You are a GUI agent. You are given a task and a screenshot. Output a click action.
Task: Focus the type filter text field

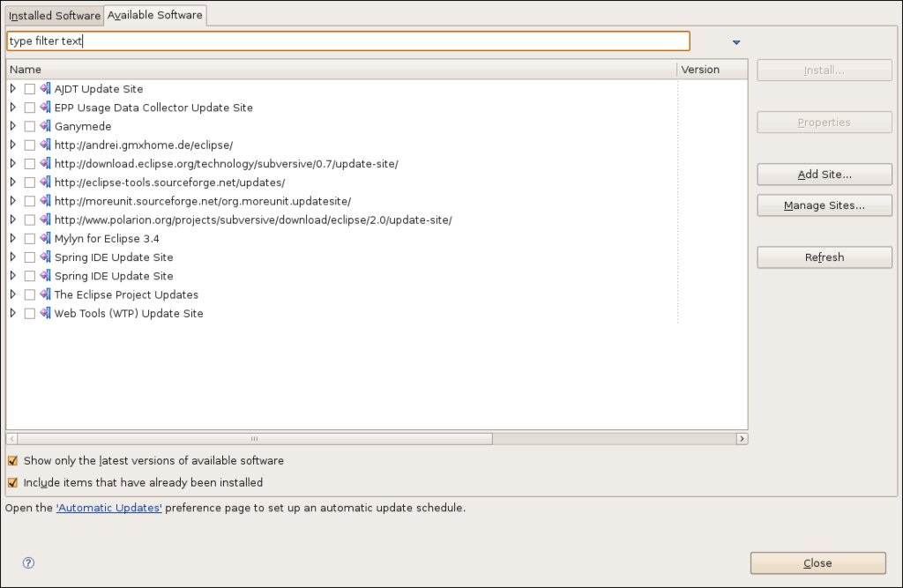click(x=347, y=41)
